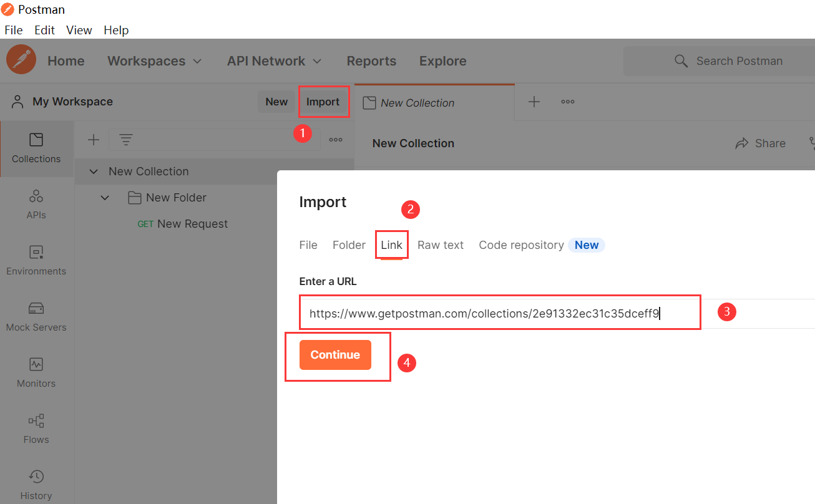Switch to the File tab in Import
Screen dimensions: 815x504
click(x=308, y=245)
